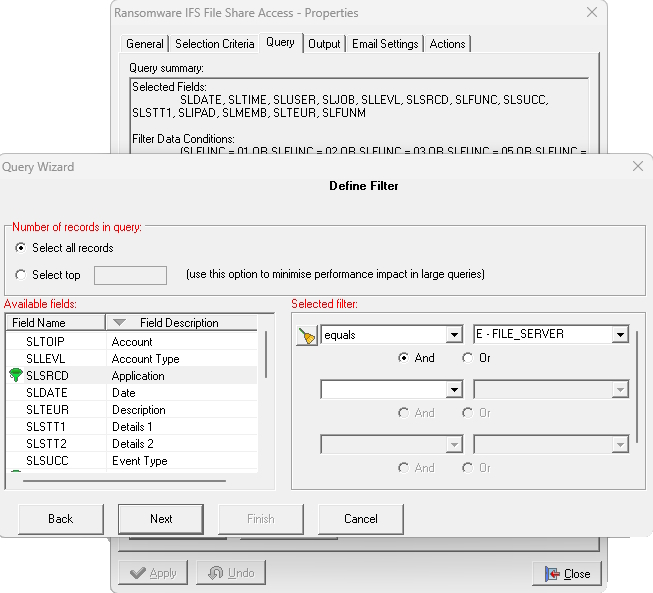Select the 'Select all records' radio button
This screenshot has height=593, width=653.
coord(21,248)
